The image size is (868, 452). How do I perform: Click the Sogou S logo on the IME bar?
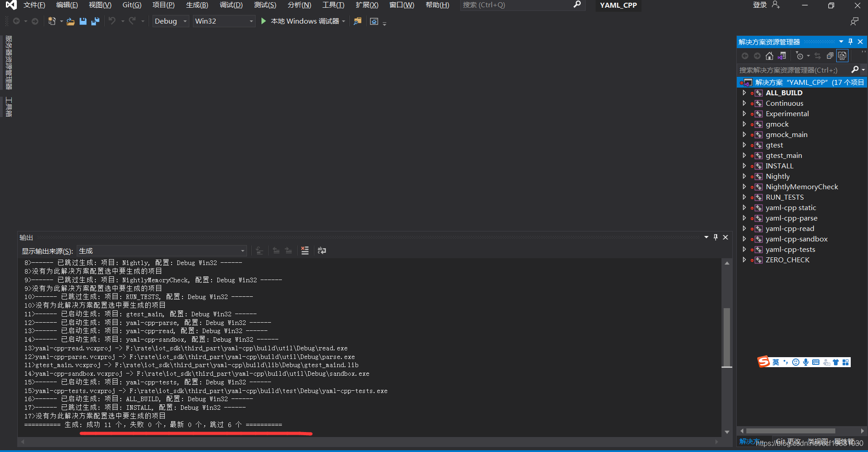tap(764, 362)
